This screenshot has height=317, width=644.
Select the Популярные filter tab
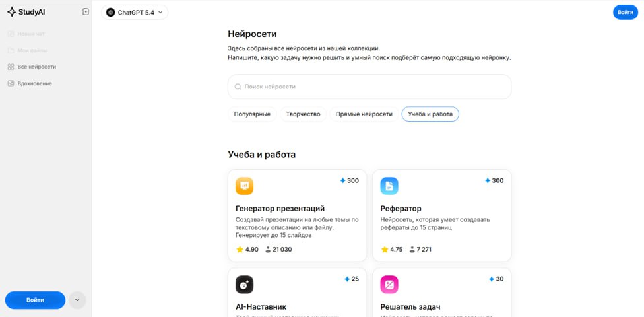[x=252, y=114]
